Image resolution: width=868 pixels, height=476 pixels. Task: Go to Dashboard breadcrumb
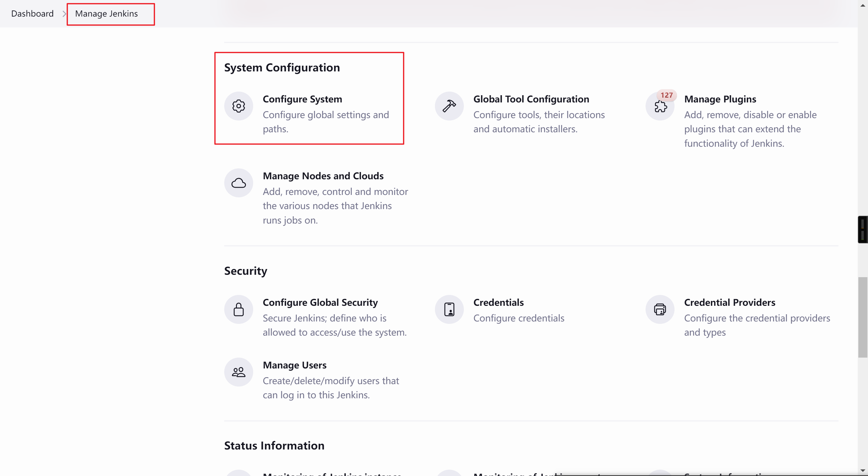(32, 14)
